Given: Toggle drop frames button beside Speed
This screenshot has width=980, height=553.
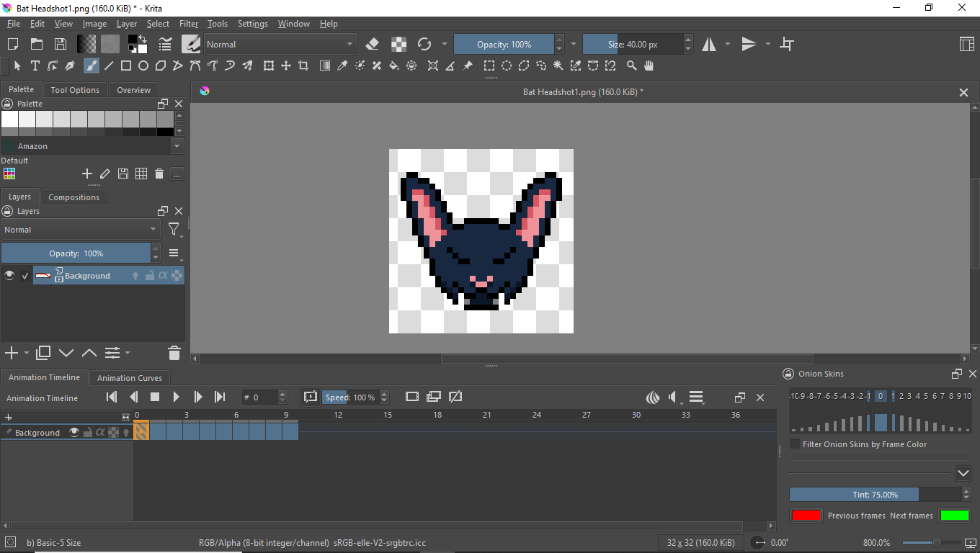Looking at the screenshot, I should point(311,397).
